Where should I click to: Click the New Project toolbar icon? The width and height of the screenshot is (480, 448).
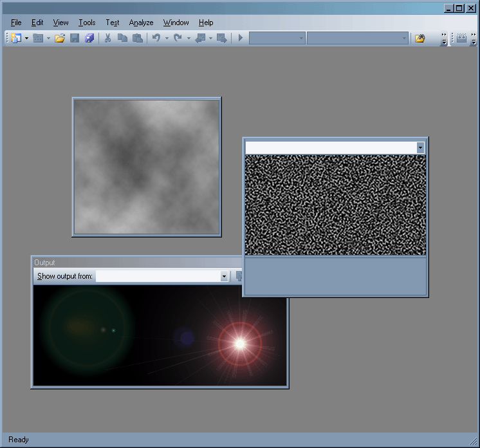click(15, 38)
